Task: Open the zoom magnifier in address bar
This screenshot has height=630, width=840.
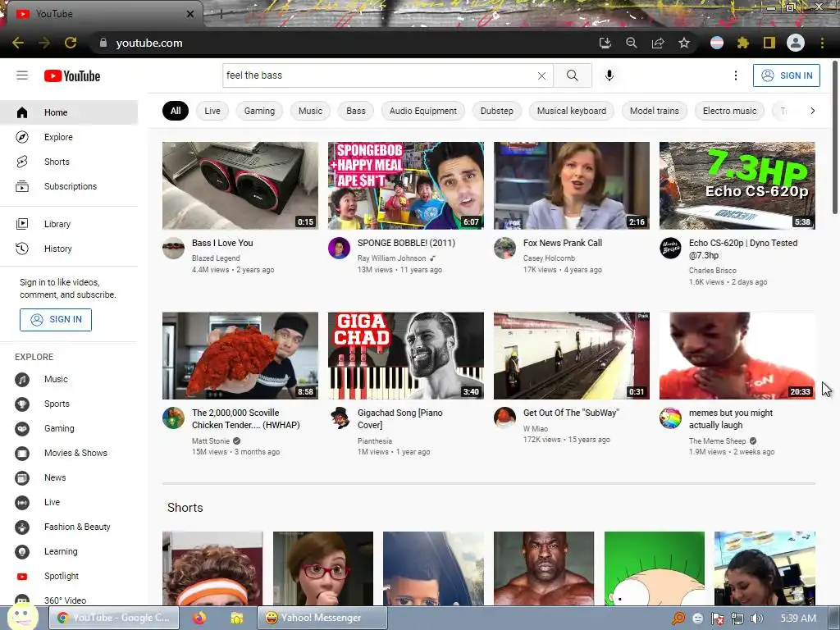Action: [632, 43]
